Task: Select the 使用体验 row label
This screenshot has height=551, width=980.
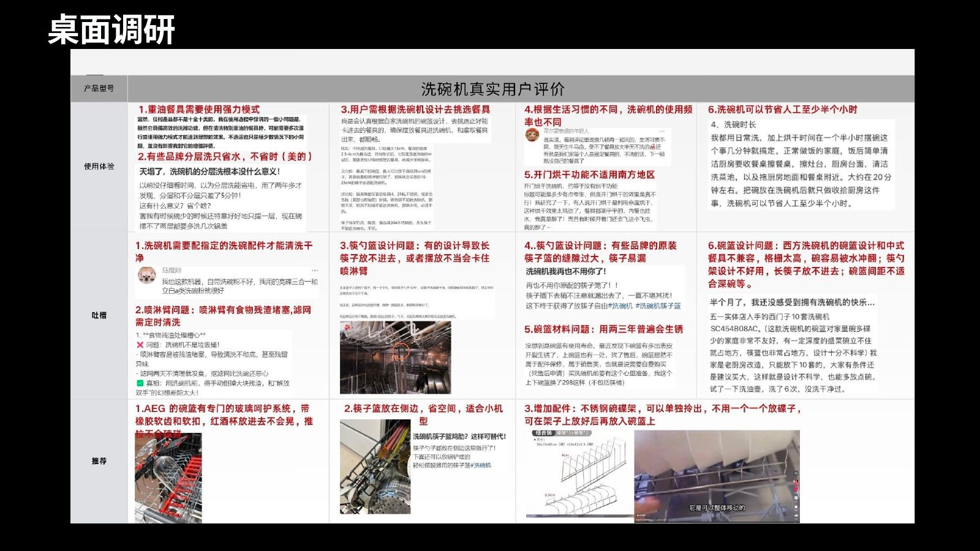Action: pyautogui.click(x=99, y=167)
